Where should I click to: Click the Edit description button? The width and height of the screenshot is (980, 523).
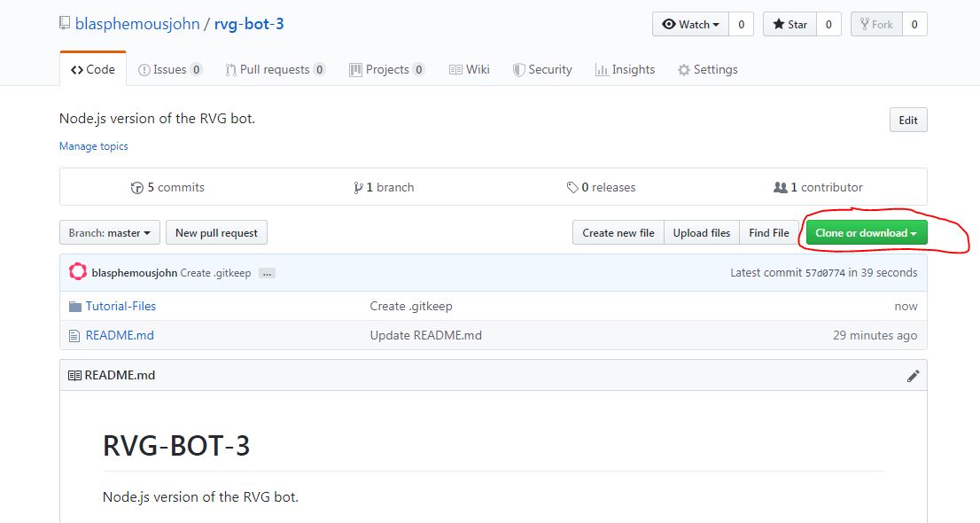click(908, 121)
